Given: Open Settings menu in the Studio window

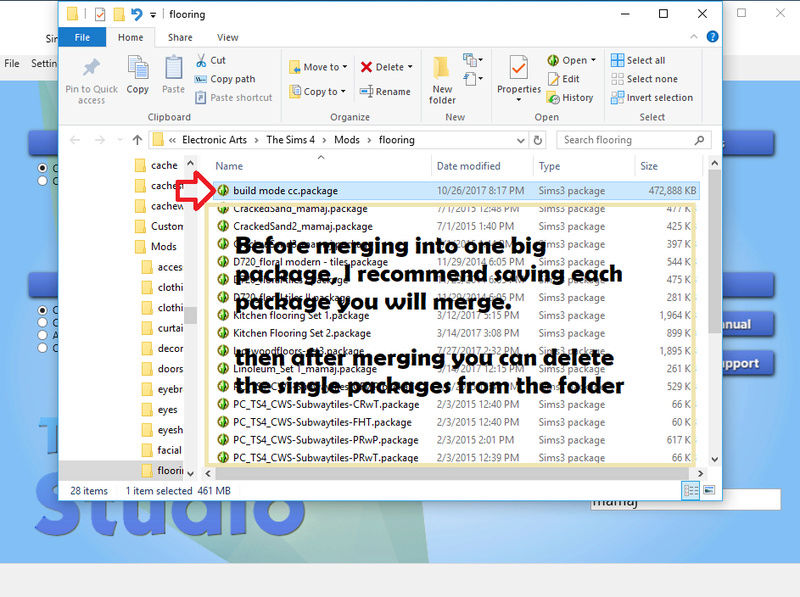Looking at the screenshot, I should point(43,63).
